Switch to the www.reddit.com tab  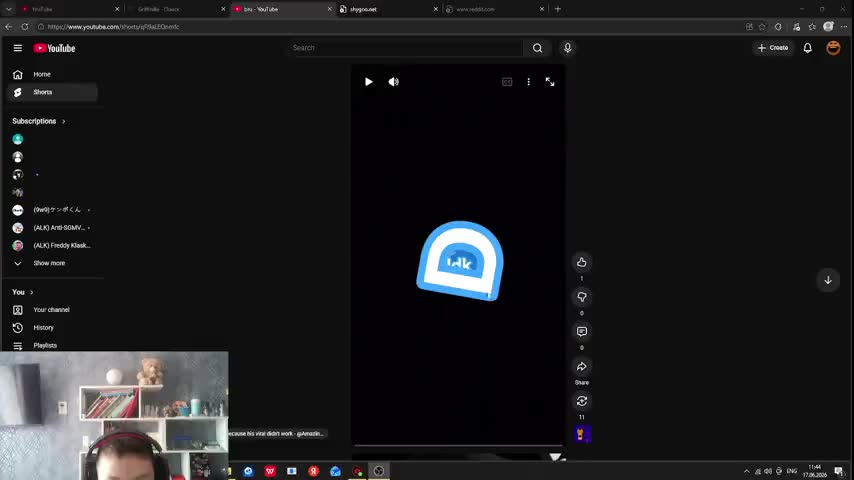tap(494, 9)
